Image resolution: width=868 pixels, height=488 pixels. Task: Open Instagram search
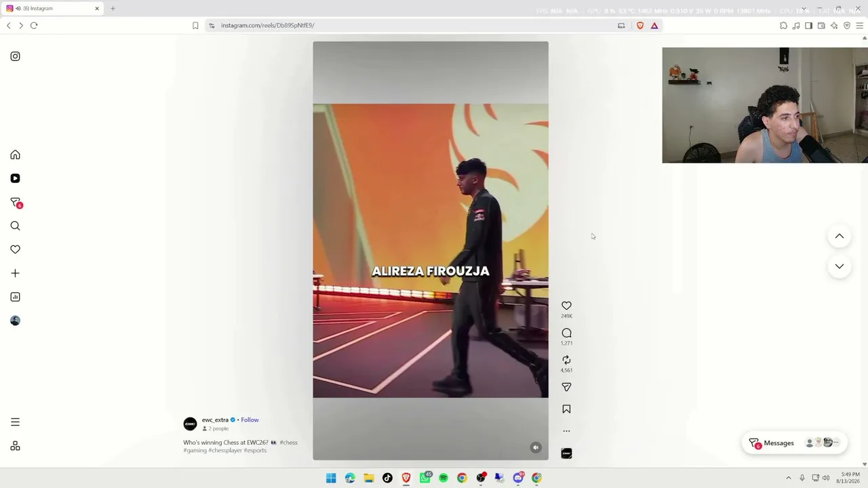[x=15, y=226]
